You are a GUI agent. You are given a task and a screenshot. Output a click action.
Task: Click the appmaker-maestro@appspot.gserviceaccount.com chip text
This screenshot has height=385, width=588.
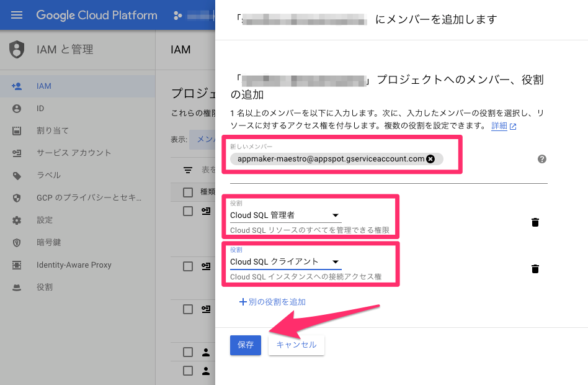tap(331, 159)
